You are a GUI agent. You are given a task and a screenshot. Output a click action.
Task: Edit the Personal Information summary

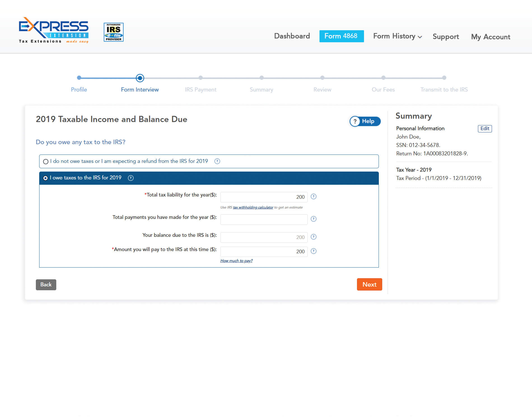(484, 128)
